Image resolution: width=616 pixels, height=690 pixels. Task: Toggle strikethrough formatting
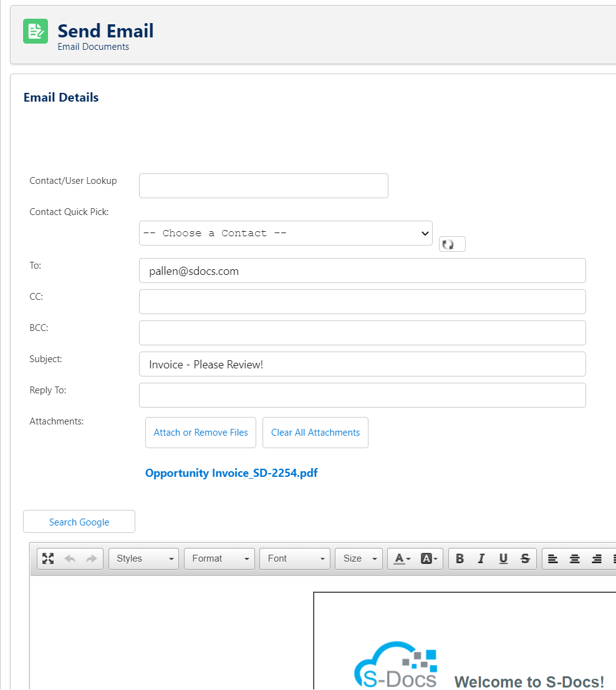tap(525, 558)
